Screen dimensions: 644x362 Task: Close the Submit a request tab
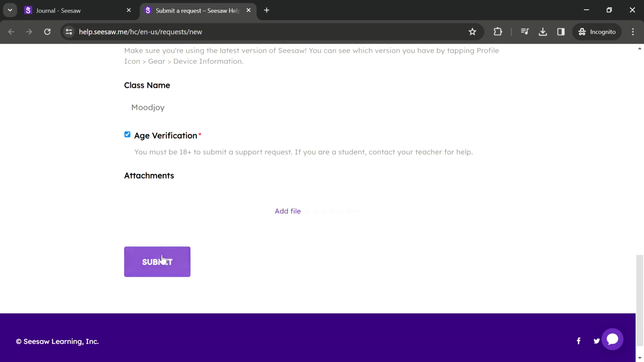249,10
